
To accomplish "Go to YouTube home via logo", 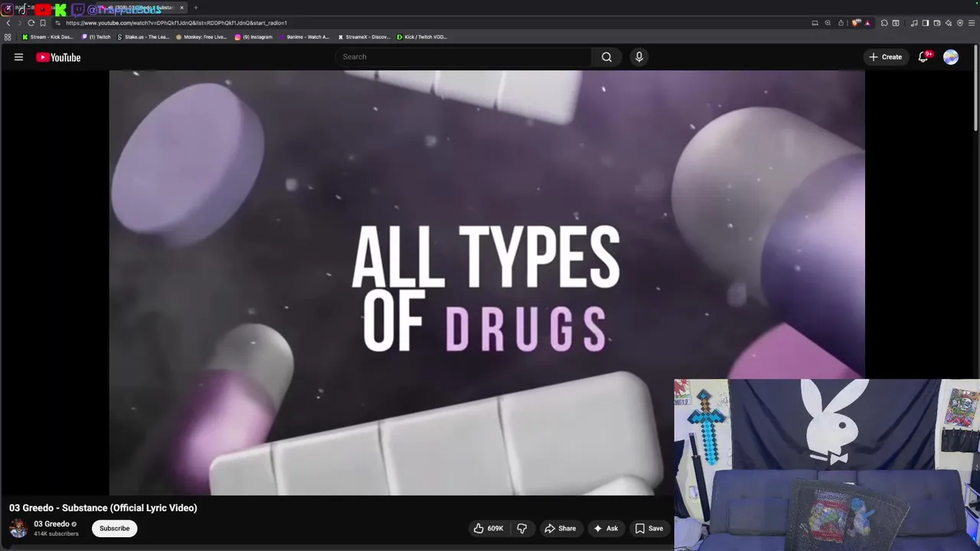I will [58, 57].
